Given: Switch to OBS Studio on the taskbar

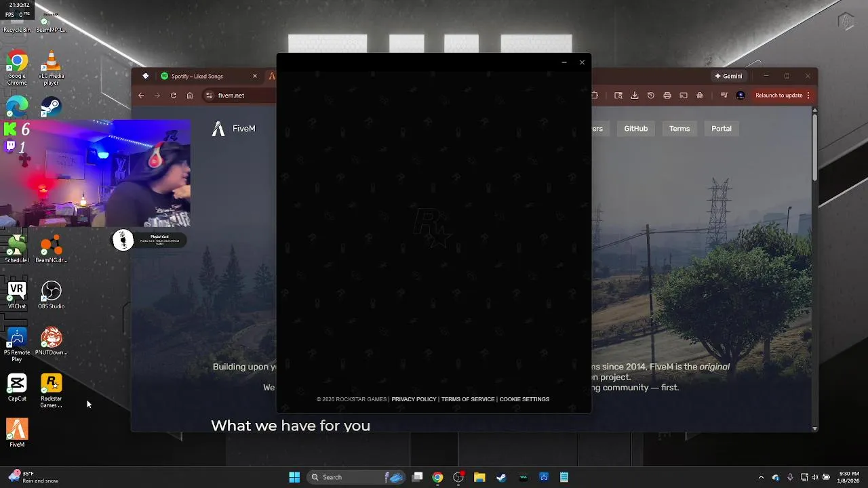Looking at the screenshot, I should tap(459, 477).
